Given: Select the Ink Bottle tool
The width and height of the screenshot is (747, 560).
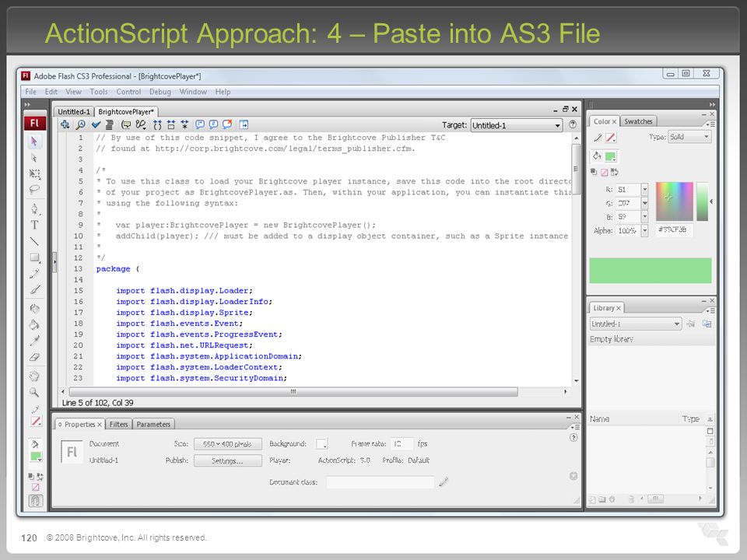Looking at the screenshot, I should (34, 309).
